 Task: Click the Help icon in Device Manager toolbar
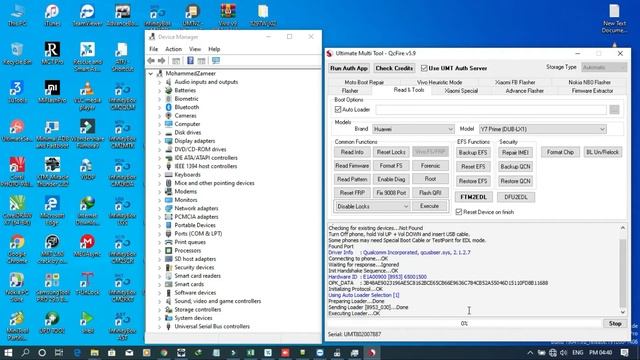pyautogui.click(x=190, y=61)
